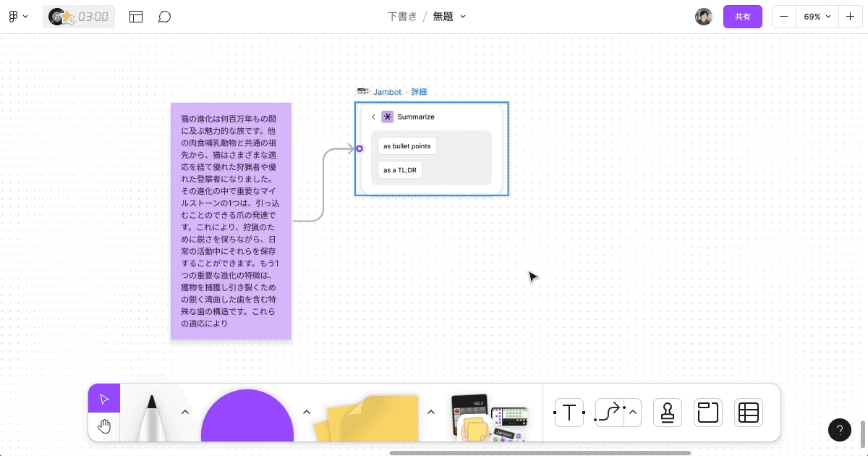
Task: Expand the shape tool options chevron
Action: [307, 411]
